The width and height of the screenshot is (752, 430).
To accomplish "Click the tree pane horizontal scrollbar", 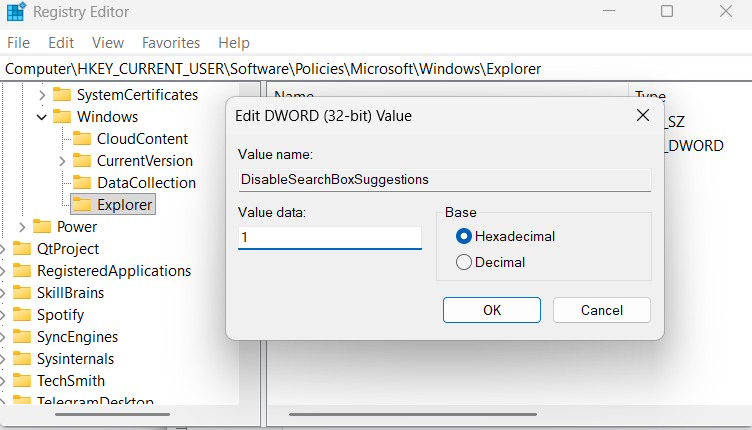I will point(112,414).
